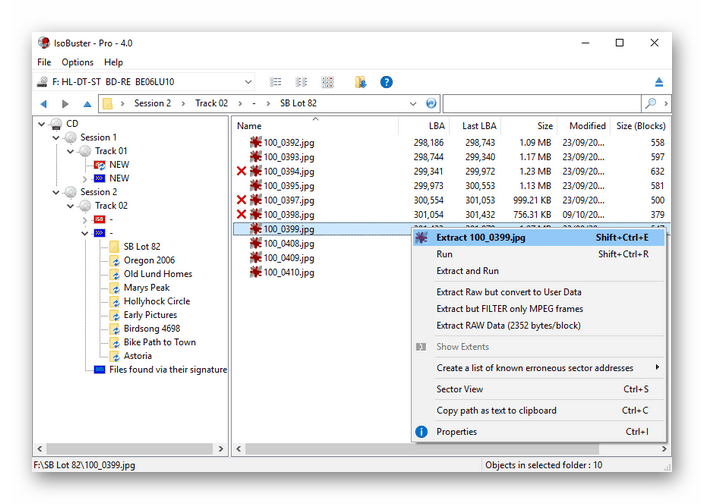Collapse the Session 2 node
Image resolution: width=704 pixels, height=504 pixels.
pos(56,192)
